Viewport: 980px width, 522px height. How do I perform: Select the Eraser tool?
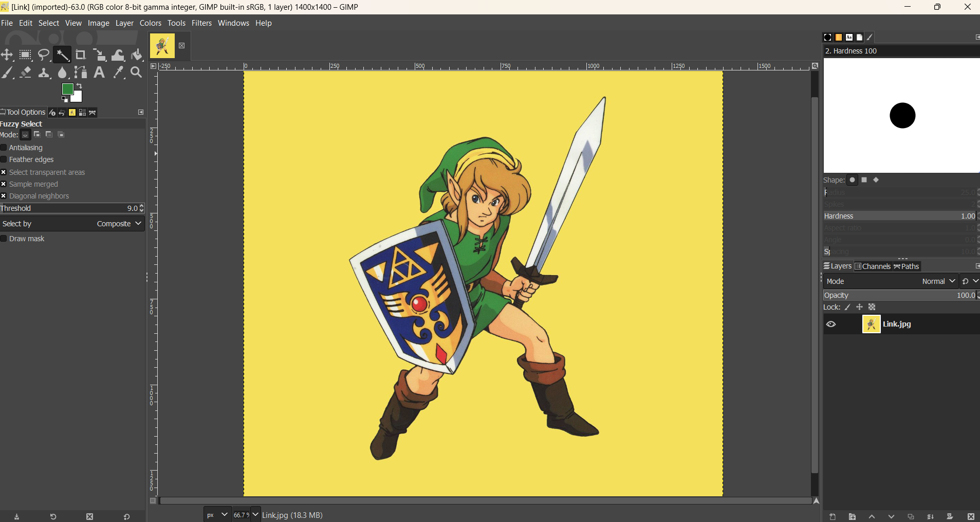tap(26, 73)
